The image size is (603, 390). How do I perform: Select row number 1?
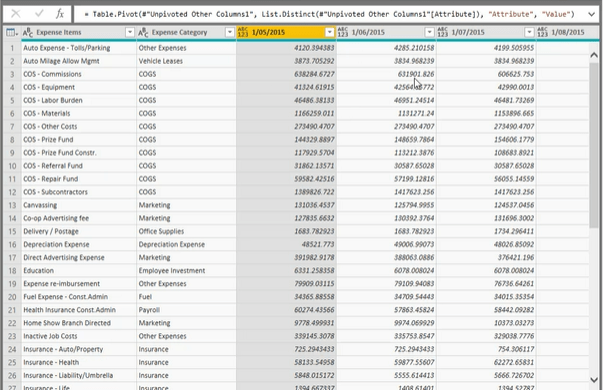[12, 48]
